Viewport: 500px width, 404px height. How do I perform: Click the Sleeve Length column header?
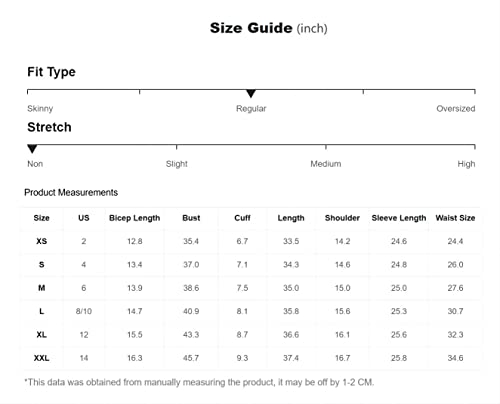point(399,218)
